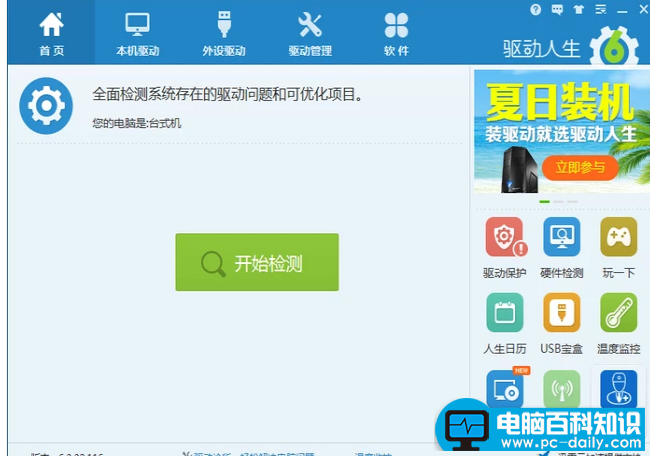Open 外设驱动 peripheral drivers tab

(x=224, y=33)
